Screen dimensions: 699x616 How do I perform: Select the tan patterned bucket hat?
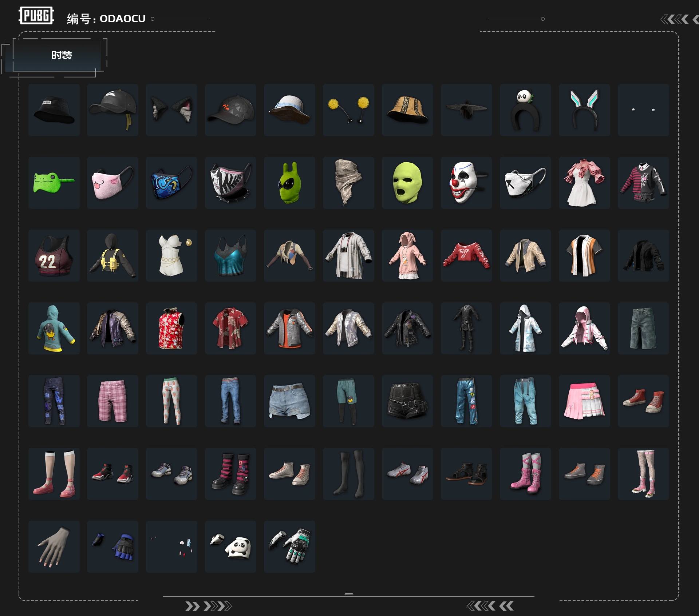point(407,110)
